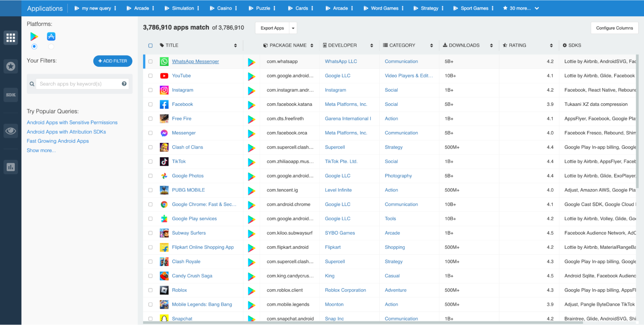Click the Facebook app icon
The width and height of the screenshot is (644, 325).
pos(164,104)
